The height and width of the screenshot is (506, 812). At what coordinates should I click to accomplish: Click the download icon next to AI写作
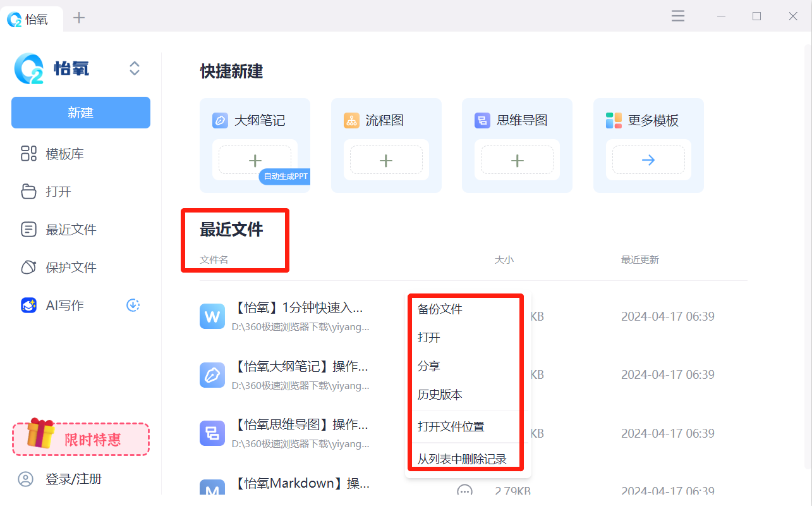[x=133, y=305]
